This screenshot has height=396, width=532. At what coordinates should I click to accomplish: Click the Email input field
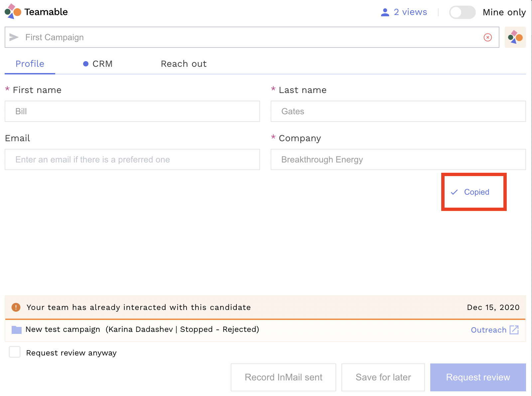coord(132,159)
